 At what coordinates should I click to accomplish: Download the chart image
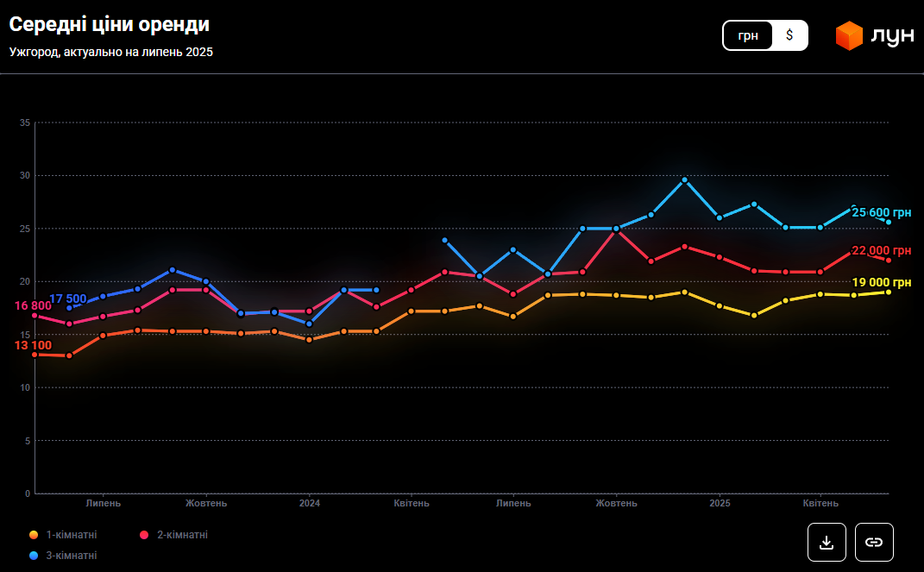827,542
